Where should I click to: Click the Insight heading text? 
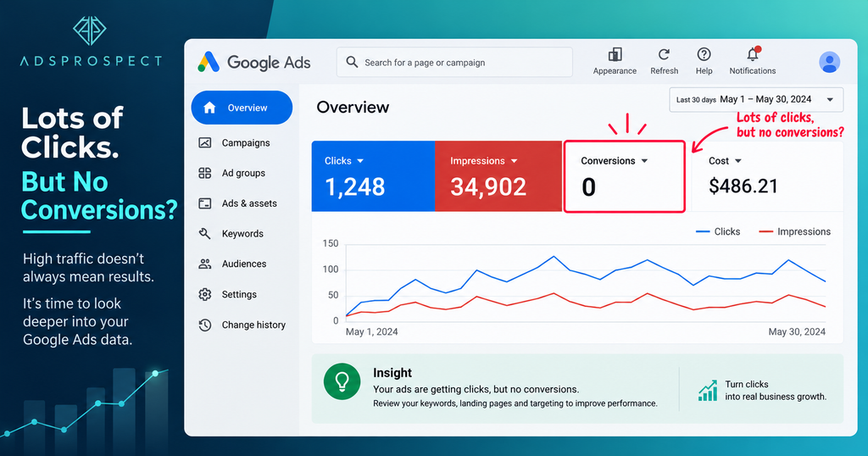(392, 373)
